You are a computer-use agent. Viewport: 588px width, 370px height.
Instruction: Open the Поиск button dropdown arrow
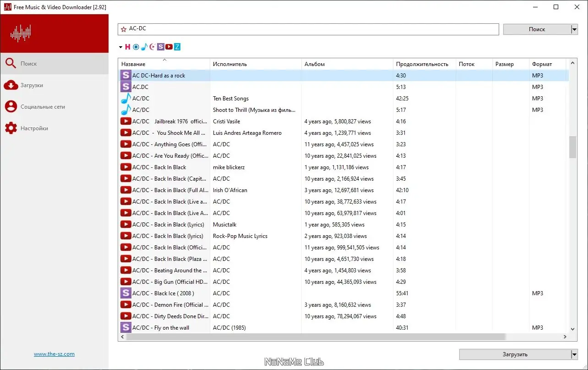[574, 29]
